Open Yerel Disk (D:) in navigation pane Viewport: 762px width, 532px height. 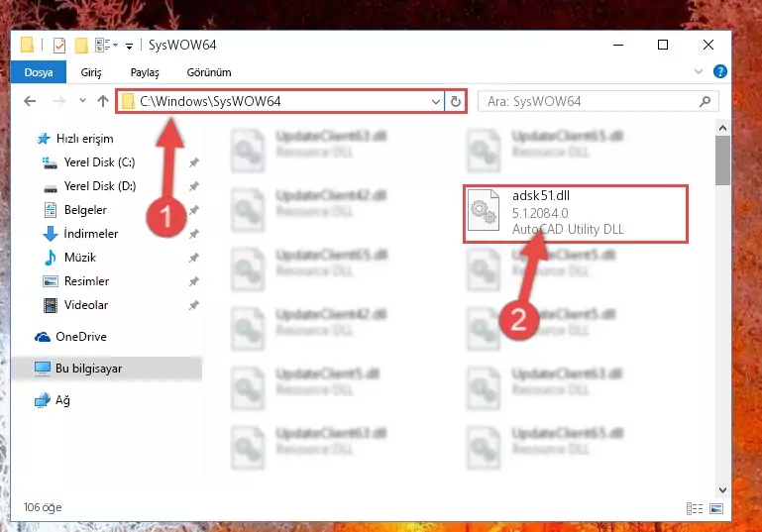(x=100, y=186)
